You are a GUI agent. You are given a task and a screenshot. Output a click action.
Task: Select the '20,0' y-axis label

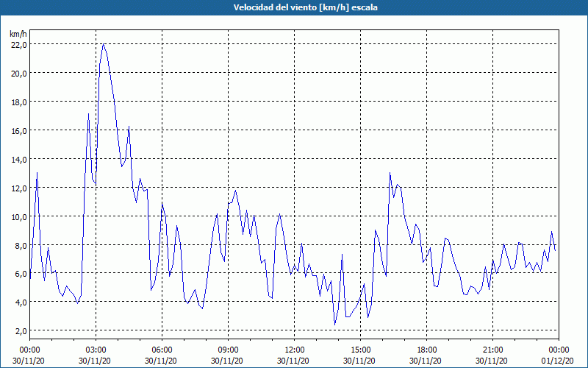[x=20, y=73]
